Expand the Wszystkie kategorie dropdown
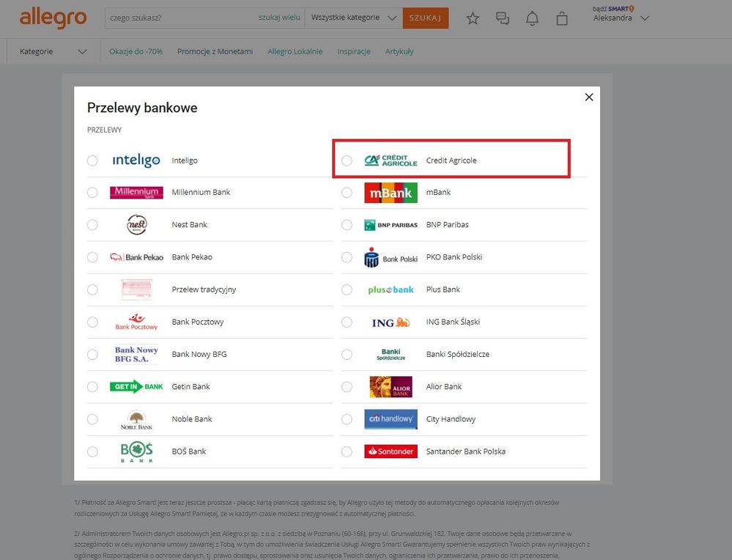The height and width of the screenshot is (560, 732). 353,18
